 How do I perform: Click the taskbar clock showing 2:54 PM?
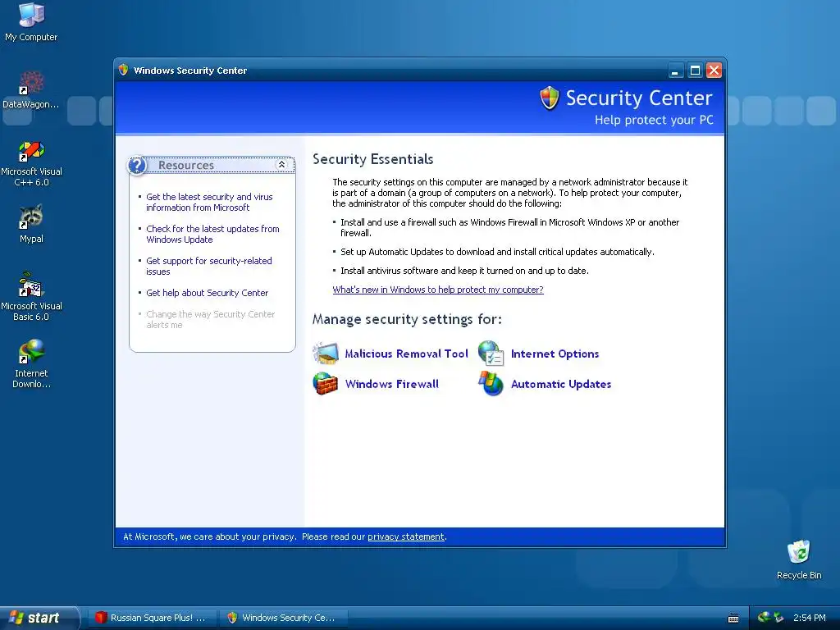click(x=809, y=618)
